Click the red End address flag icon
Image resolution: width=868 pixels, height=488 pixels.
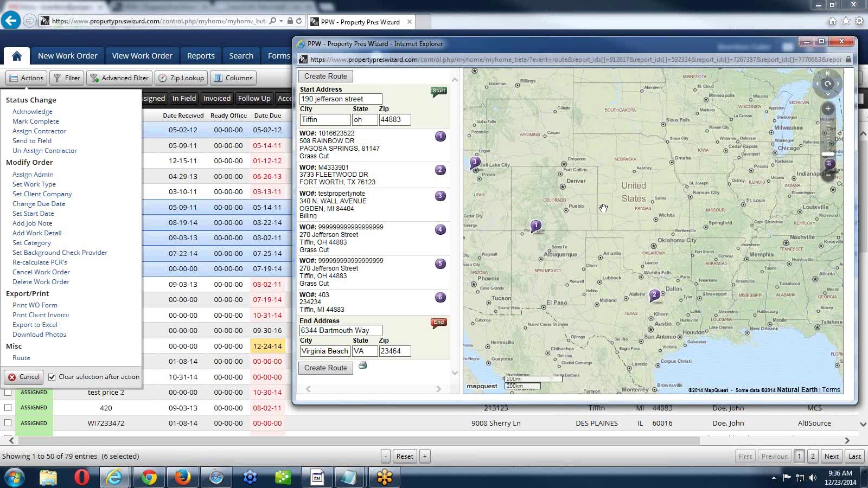[438, 323]
